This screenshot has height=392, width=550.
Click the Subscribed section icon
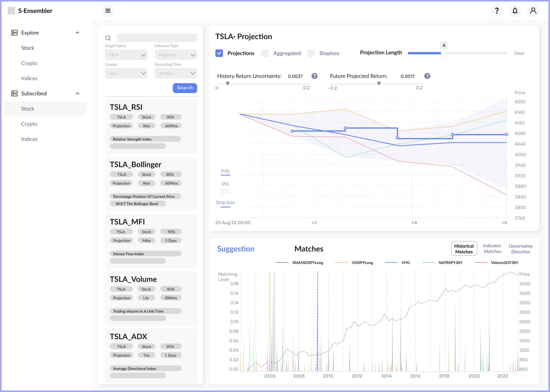point(14,93)
